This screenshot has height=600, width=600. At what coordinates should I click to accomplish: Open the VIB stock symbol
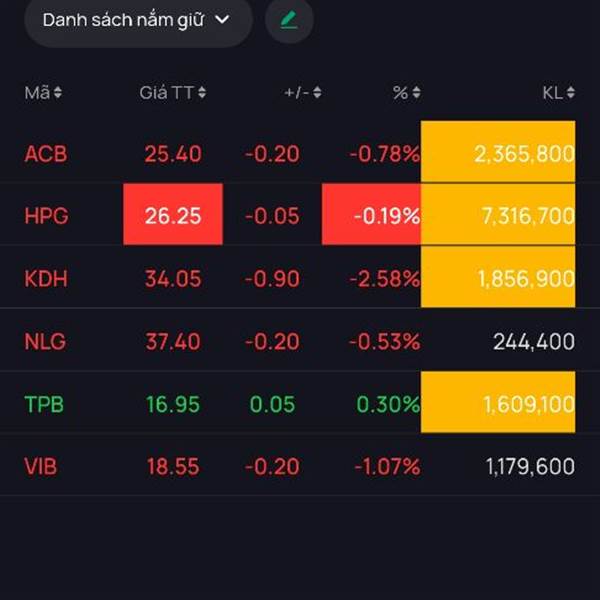tap(43, 466)
